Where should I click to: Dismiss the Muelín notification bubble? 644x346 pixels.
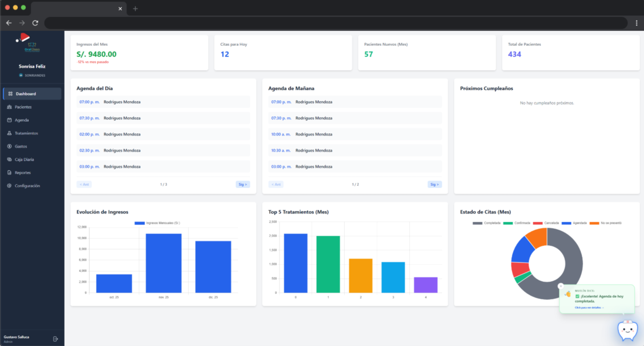point(561,286)
